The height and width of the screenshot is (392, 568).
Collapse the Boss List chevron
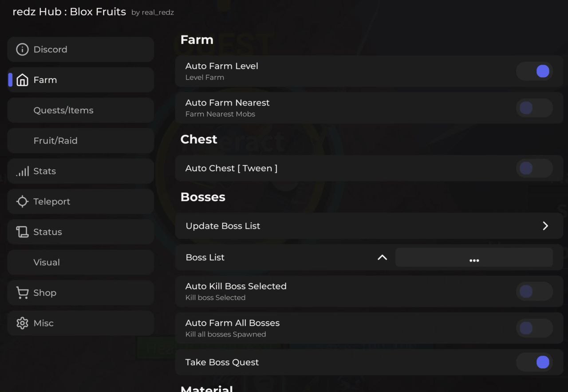pos(382,258)
